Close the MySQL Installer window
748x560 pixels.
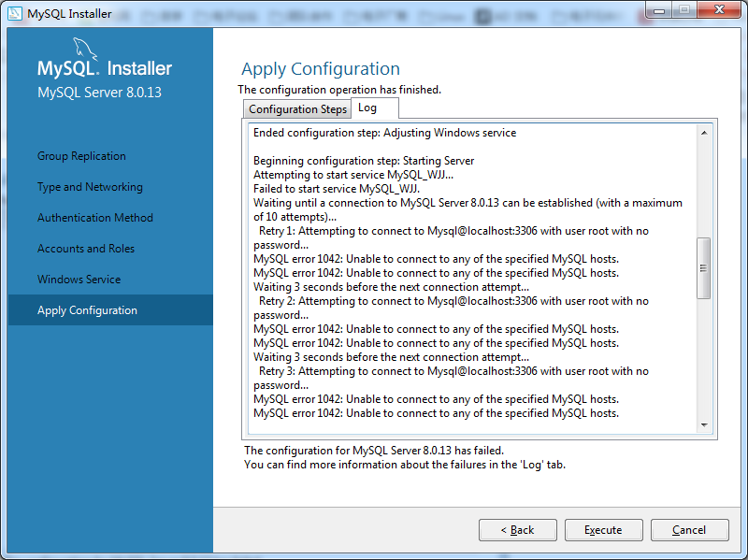tap(719, 10)
